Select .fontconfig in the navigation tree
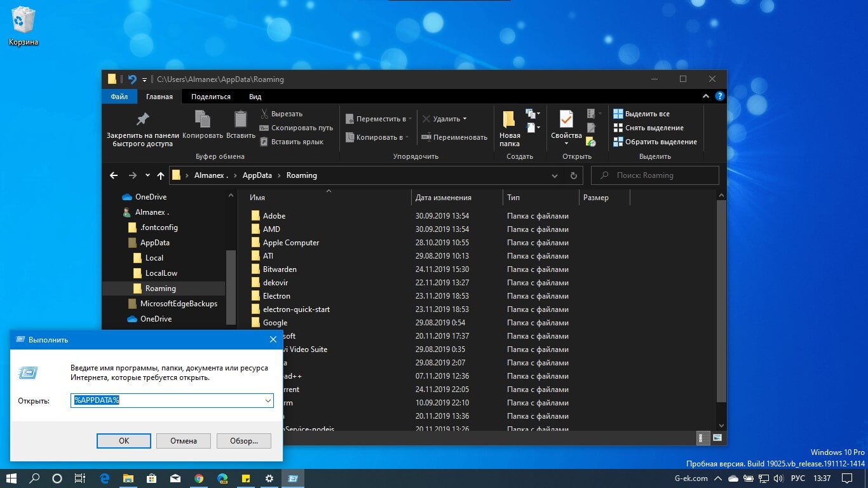 pyautogui.click(x=159, y=227)
